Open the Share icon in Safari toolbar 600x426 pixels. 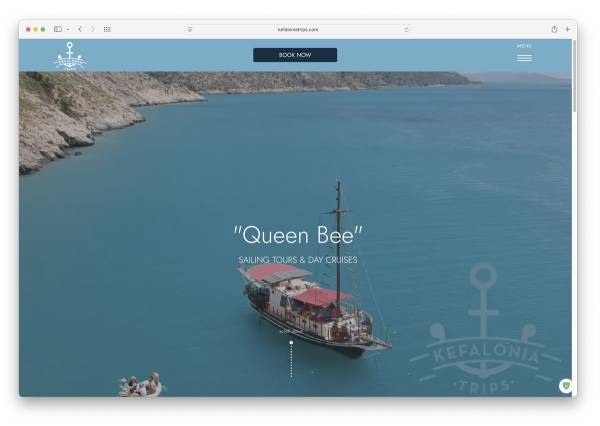(x=554, y=29)
